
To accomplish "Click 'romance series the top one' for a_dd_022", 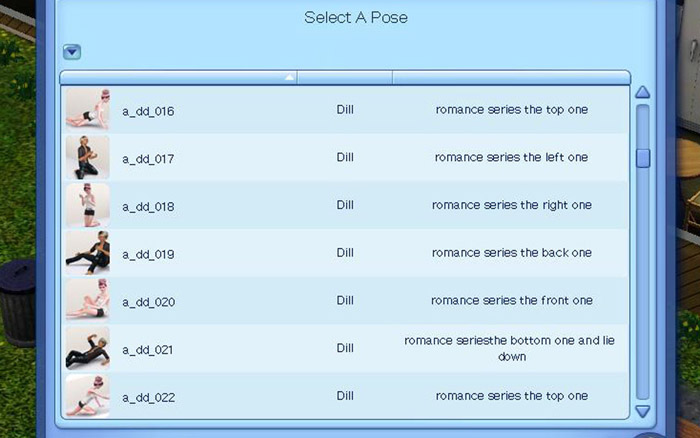I will pos(512,396).
